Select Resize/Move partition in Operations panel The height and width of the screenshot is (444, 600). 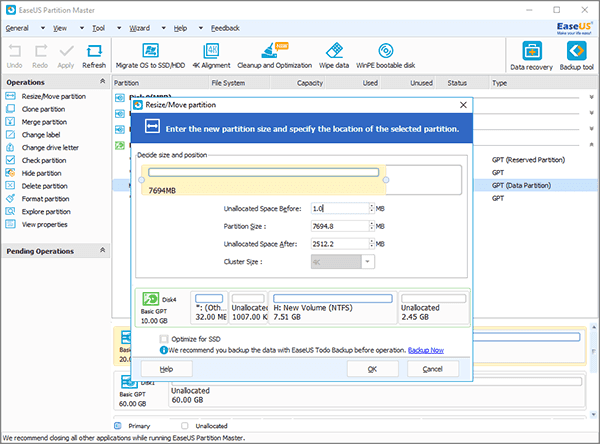click(x=46, y=96)
